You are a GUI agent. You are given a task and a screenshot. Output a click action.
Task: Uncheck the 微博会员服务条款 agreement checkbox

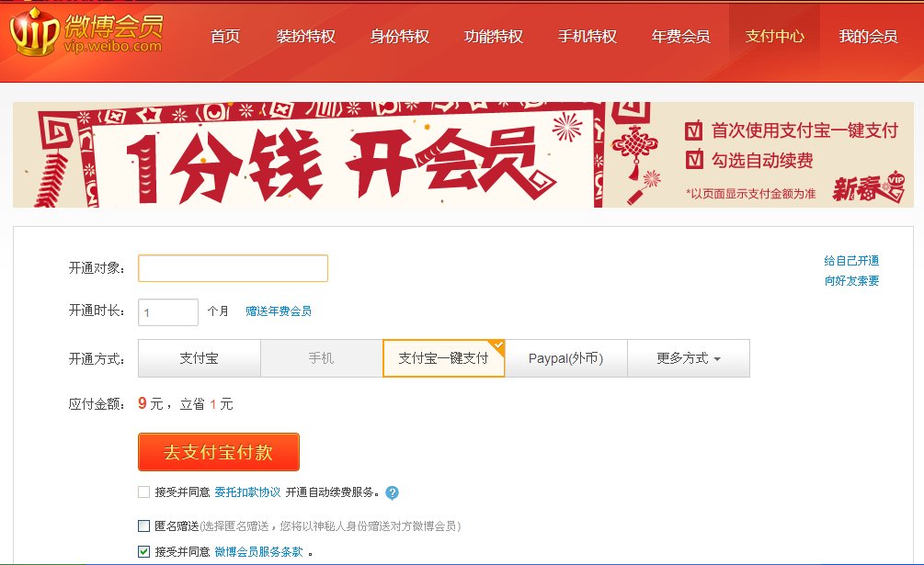tap(143, 551)
